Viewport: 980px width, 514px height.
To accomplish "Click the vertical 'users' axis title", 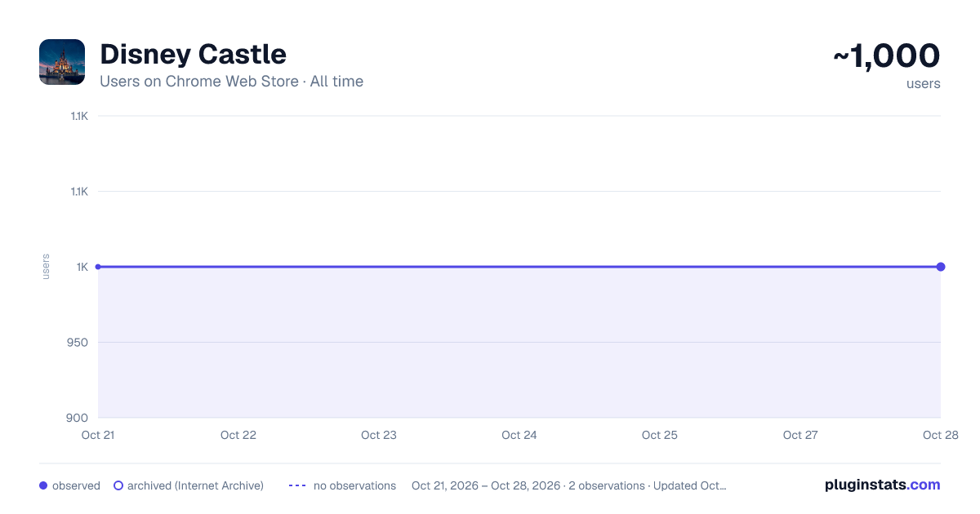I will tap(46, 267).
